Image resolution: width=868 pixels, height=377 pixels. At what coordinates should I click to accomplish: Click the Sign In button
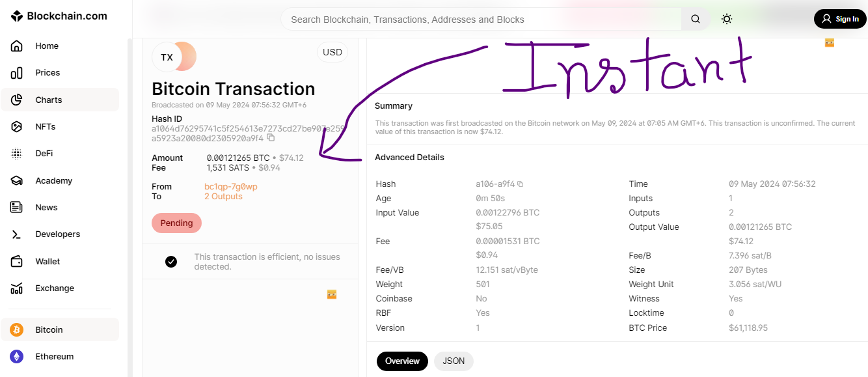840,19
